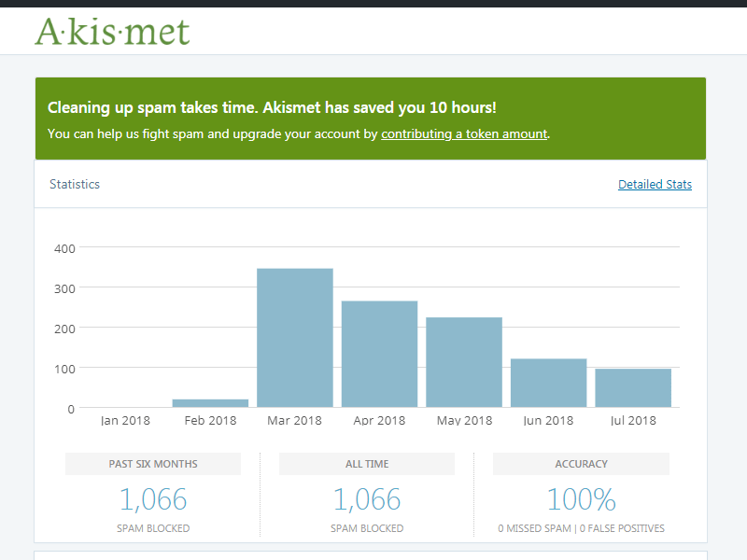Click the Jun 2018 bar on the graph
The image size is (747, 560).
tap(548, 383)
